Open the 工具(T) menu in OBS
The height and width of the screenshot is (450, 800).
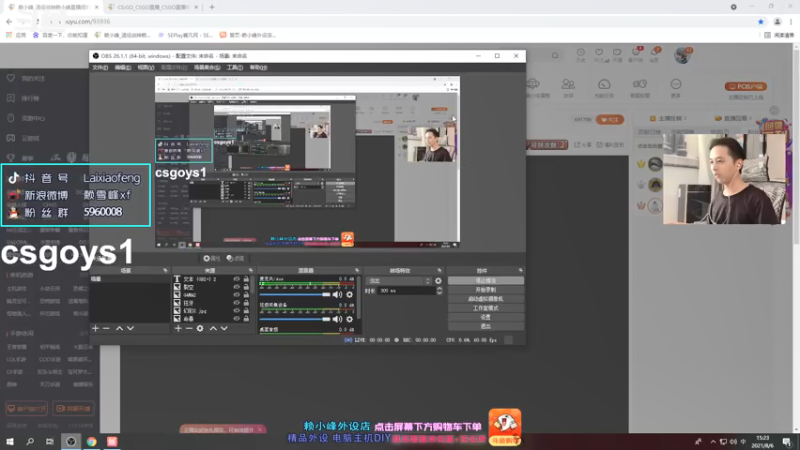click(x=234, y=67)
